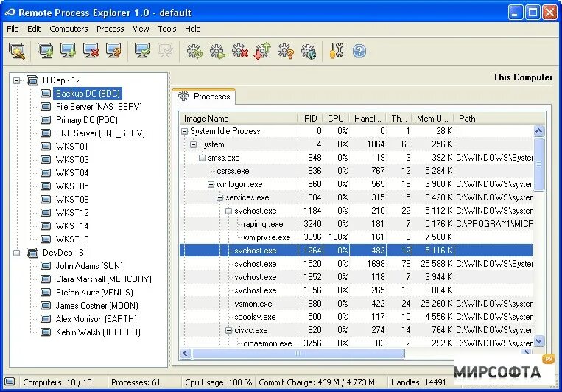Collapse the smss.exe process node
Screen dimensions: 562x392
click(x=202, y=158)
